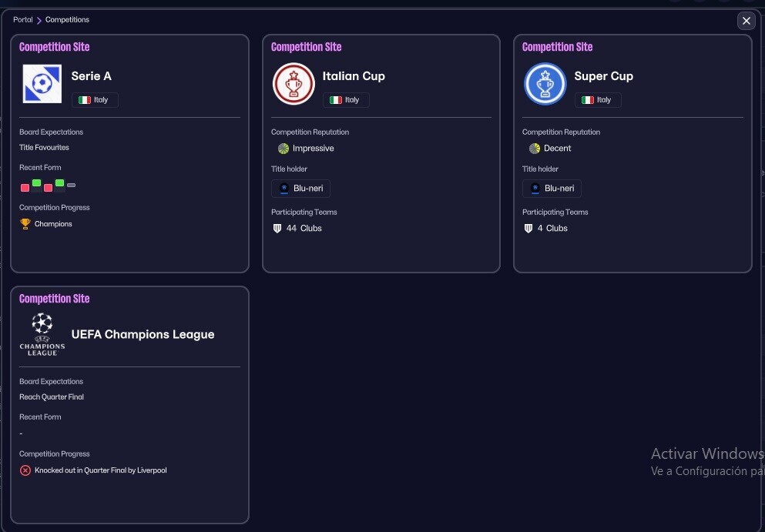Click the Italian Cup reputation indicator icon
Viewport: 765px width, 532px height.
(x=283, y=149)
